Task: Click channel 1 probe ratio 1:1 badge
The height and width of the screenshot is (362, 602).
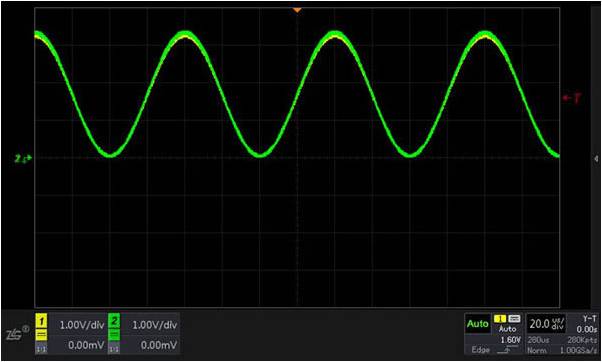Action: pyautogui.click(x=41, y=349)
